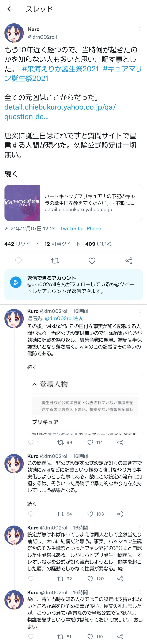
Task: Open the detail.chiebukuro.yahoo.co.jp text link
Action: pos(60,112)
